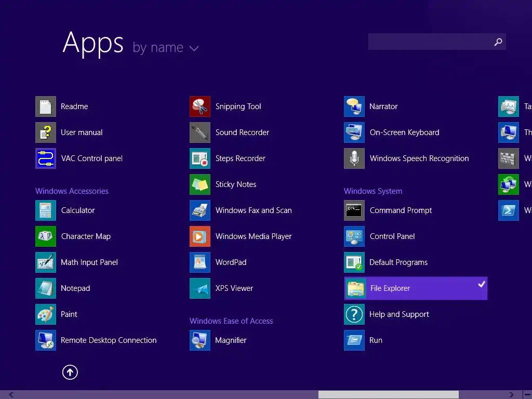Go back to Start with up arrow
The width and height of the screenshot is (532, 399).
[x=70, y=372]
